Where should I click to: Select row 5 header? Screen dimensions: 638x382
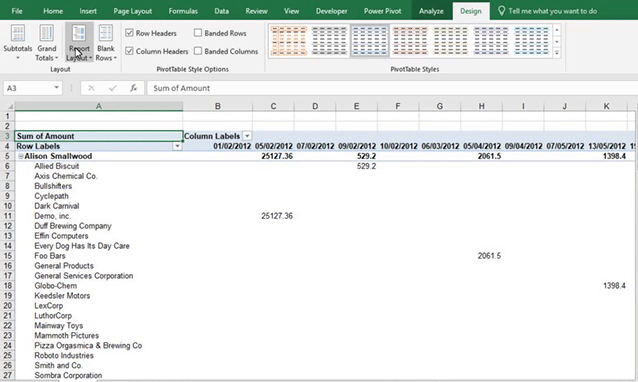(7, 156)
